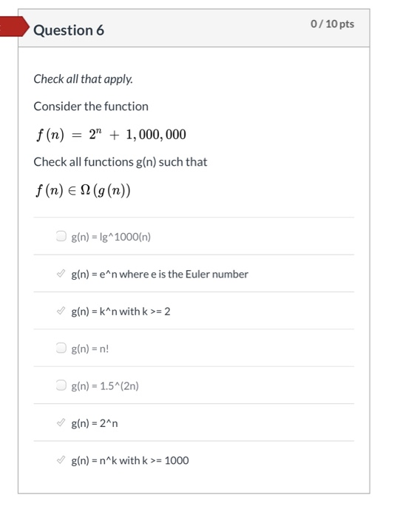Check the g(n) = lg^1000(n) checkbox
Screen dimensions: 420x518
(61, 236)
